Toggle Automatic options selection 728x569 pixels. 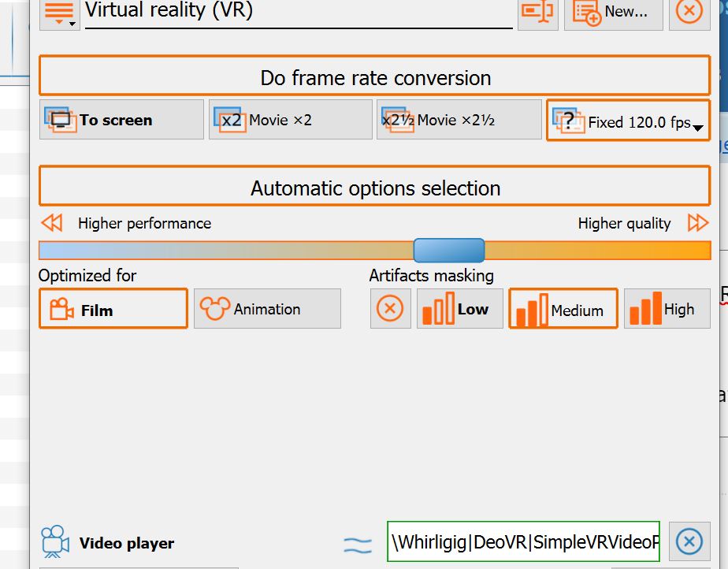click(375, 188)
